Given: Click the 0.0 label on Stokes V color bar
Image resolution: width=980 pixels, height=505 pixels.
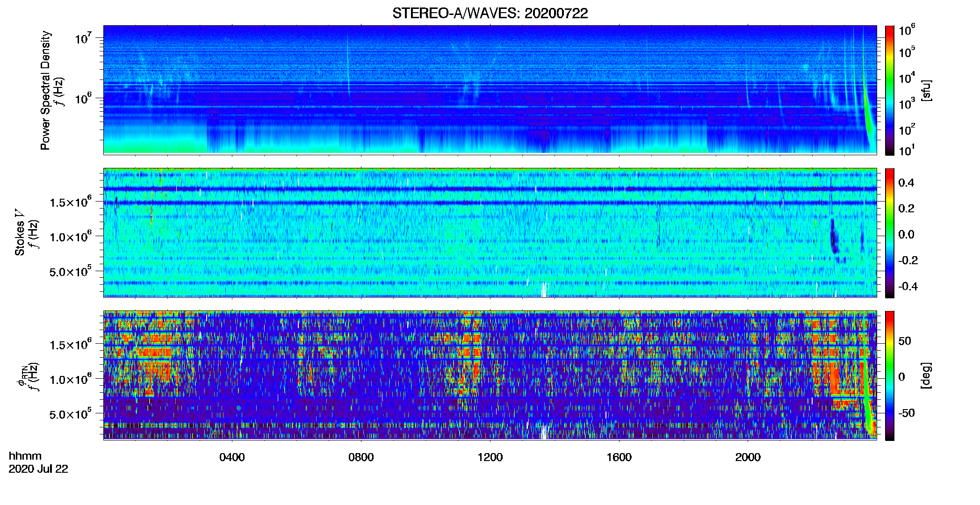Looking at the screenshot, I should tap(906, 234).
